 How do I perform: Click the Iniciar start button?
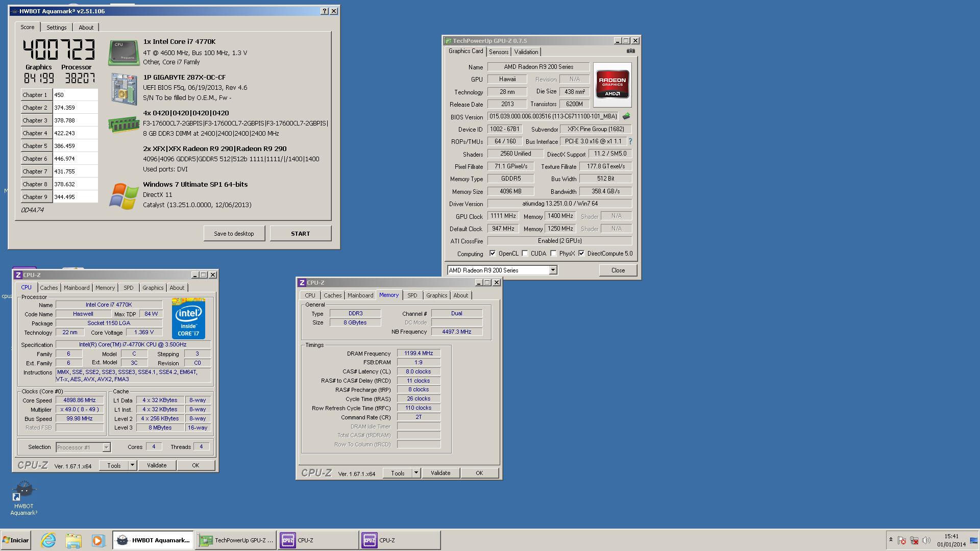point(16,540)
